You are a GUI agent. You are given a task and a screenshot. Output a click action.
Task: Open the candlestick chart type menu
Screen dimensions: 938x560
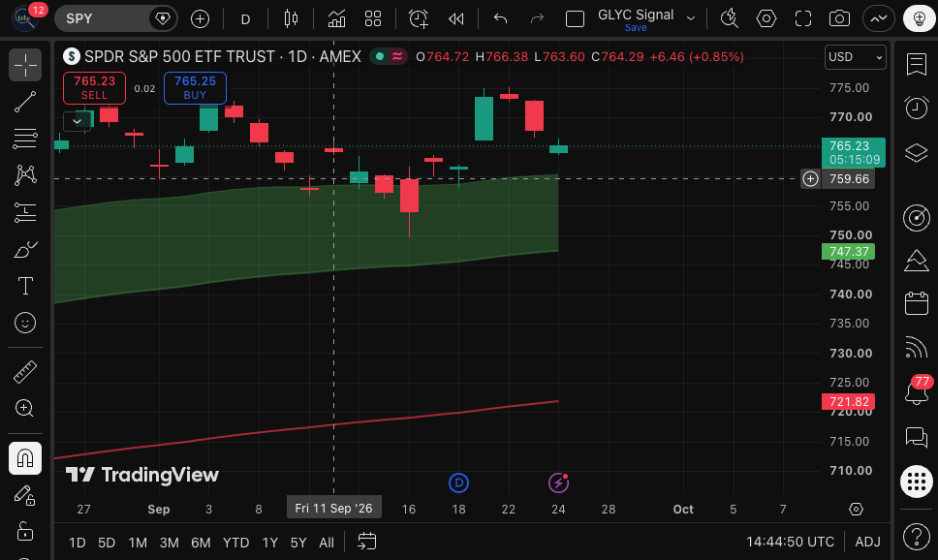(291, 19)
